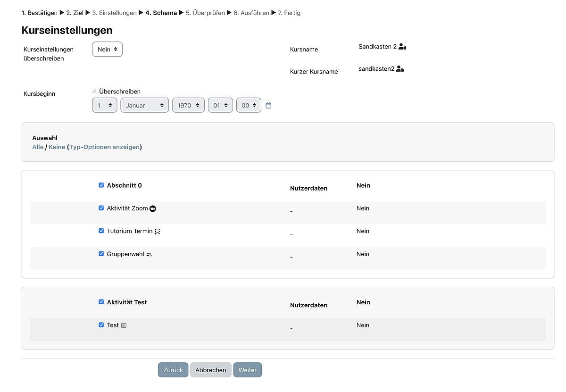Toggle the Gruppenwahl checkbox

point(101,254)
